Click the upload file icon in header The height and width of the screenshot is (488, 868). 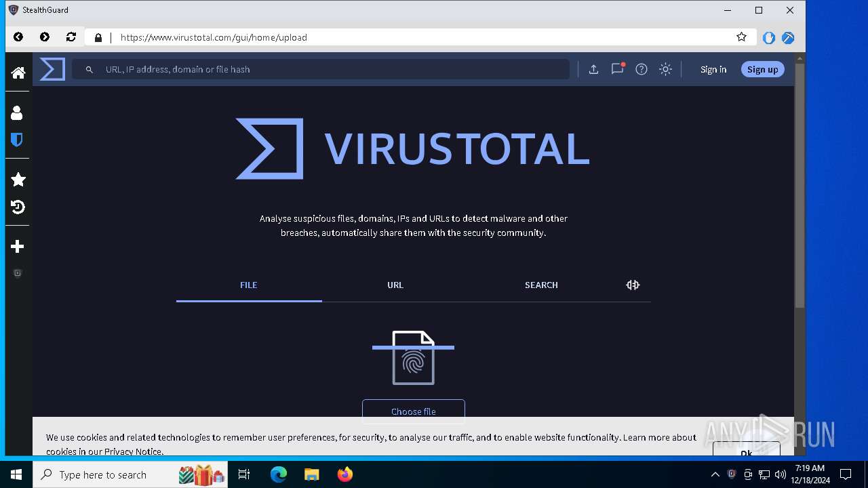[593, 69]
